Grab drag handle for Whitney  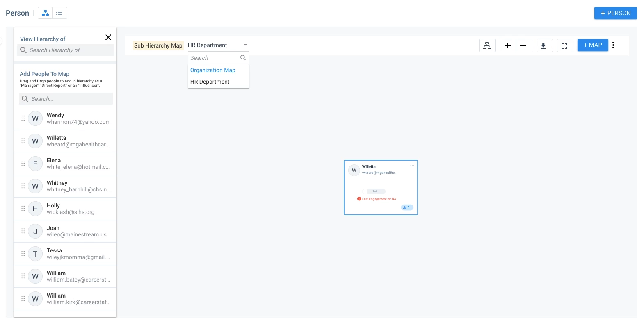pos(23,186)
